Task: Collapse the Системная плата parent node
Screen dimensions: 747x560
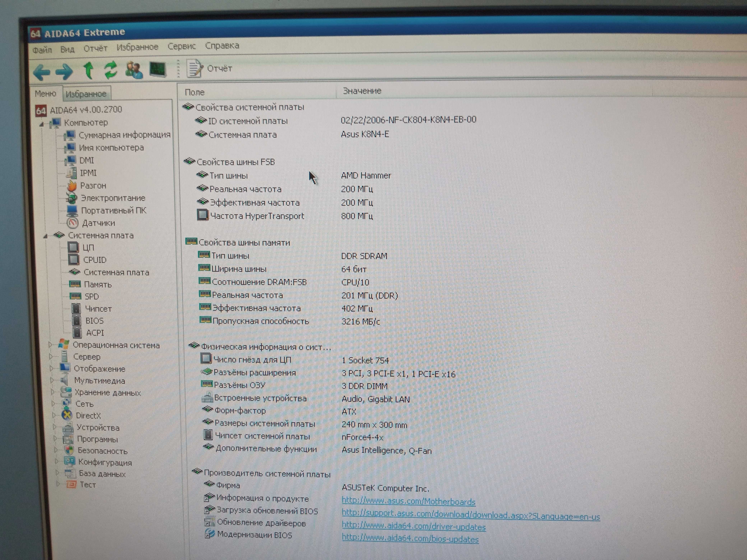Action: [46, 236]
